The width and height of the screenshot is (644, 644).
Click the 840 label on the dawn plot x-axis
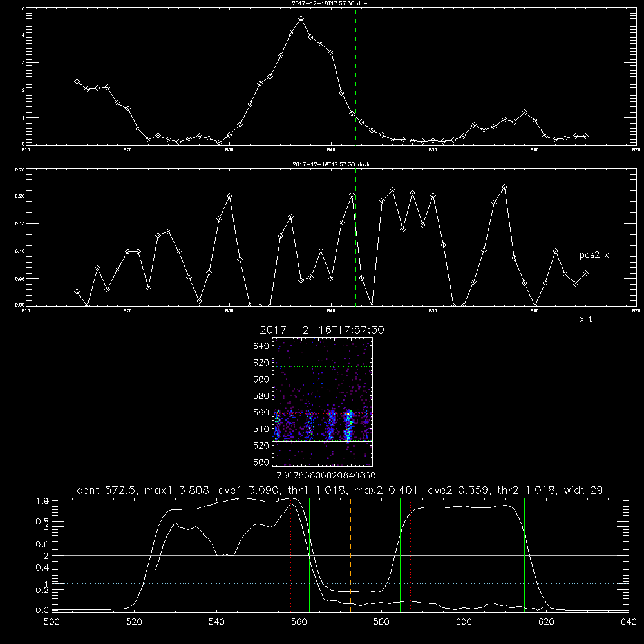(331, 150)
